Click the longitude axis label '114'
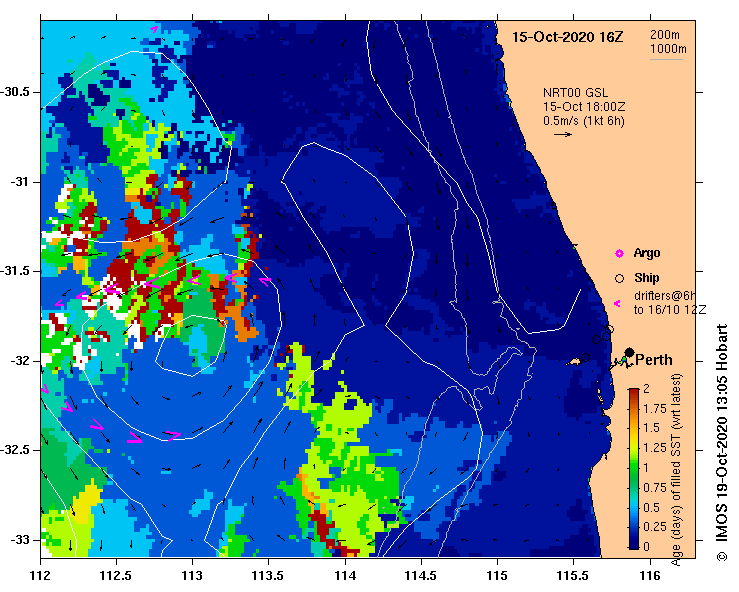Screen dimensions: 739x592 click(345, 576)
